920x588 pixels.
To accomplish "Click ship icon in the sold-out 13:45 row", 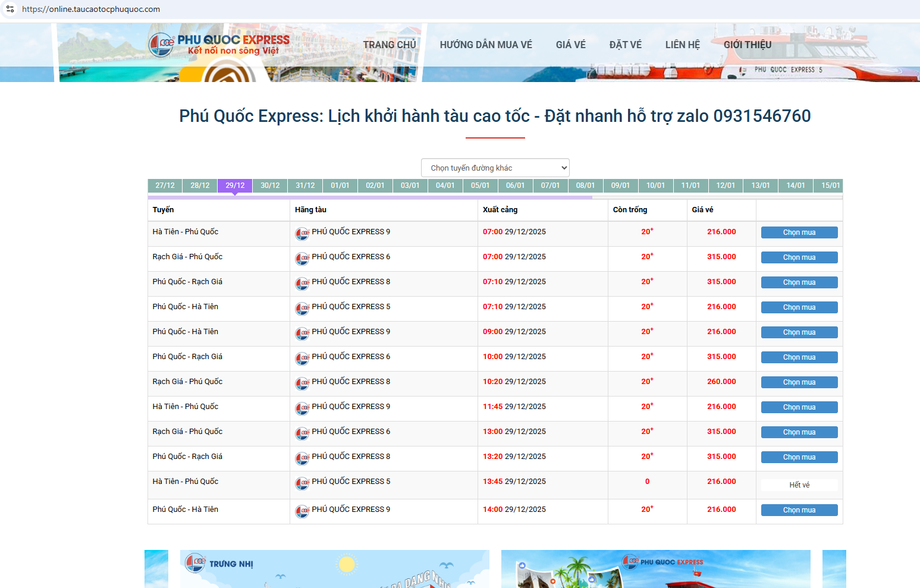I will point(302,483).
